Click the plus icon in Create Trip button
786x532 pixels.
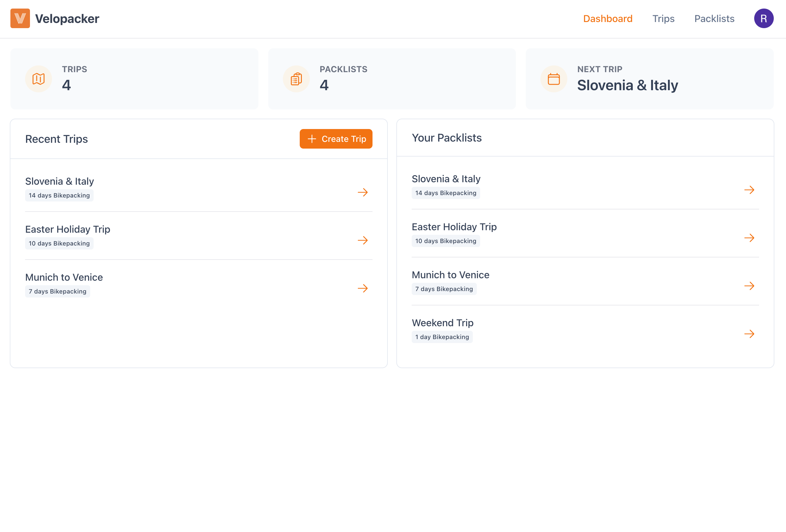[x=311, y=139]
